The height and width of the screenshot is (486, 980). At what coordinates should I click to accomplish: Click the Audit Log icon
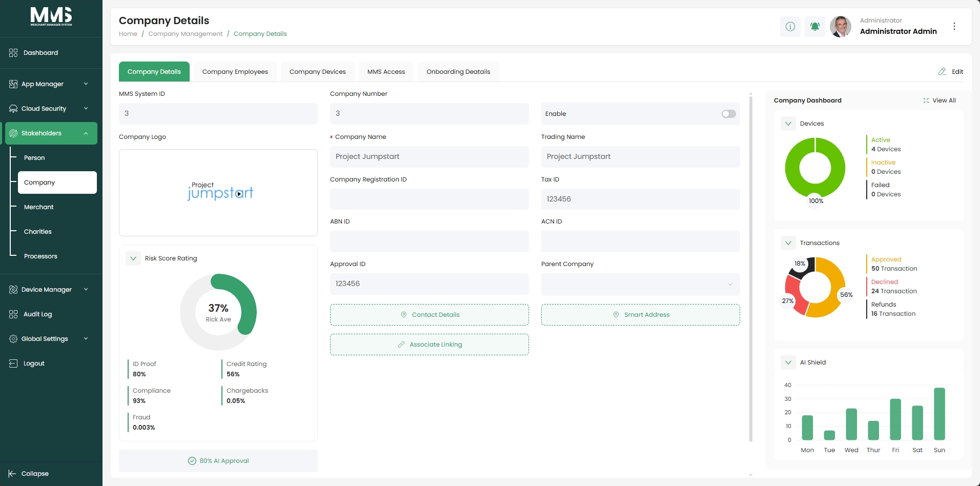click(13, 314)
